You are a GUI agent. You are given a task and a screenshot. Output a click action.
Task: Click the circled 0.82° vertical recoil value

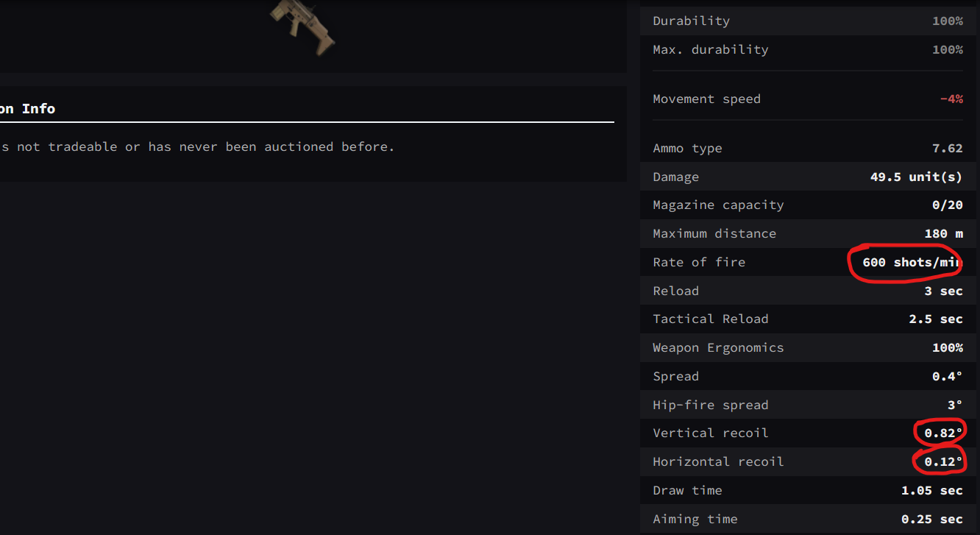[x=943, y=433]
